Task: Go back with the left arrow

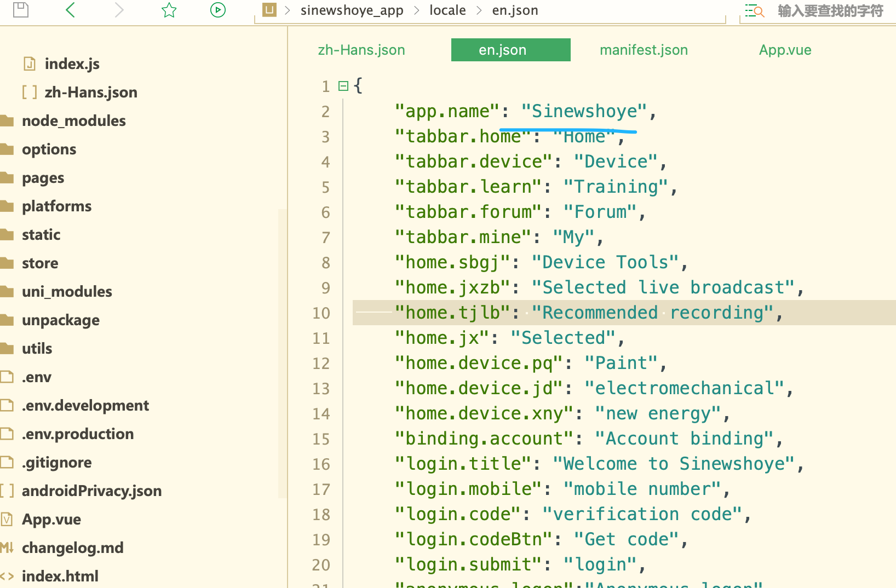Action: 70,10
